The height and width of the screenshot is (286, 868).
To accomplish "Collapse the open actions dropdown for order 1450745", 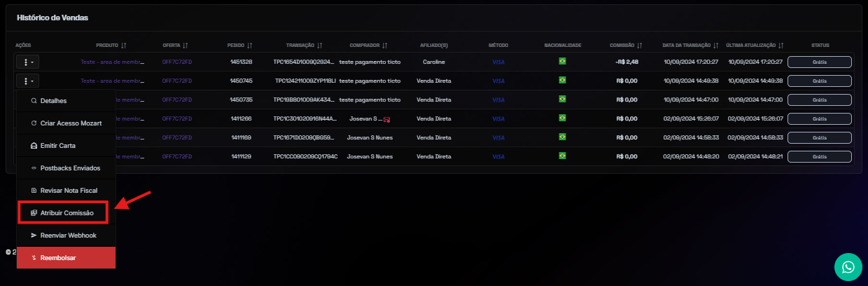I will (28, 81).
